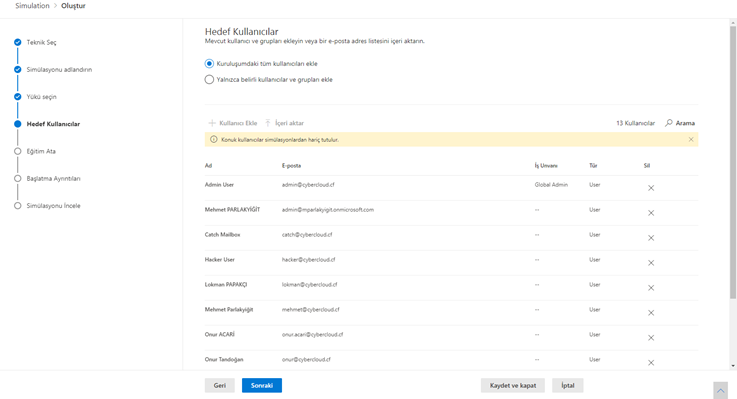737x399 pixels.
Task: Click the Simulation breadcrumb link
Action: pyautogui.click(x=32, y=6)
